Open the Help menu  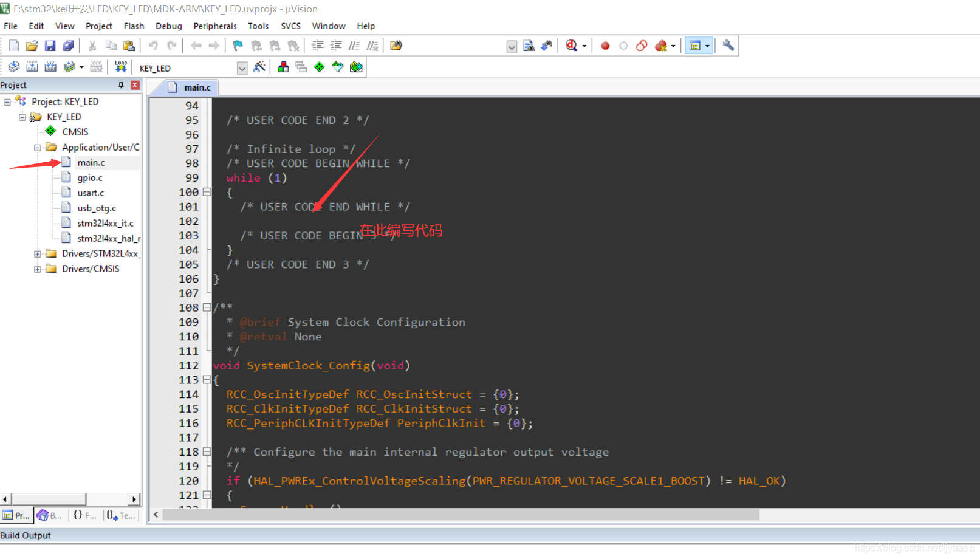click(366, 26)
